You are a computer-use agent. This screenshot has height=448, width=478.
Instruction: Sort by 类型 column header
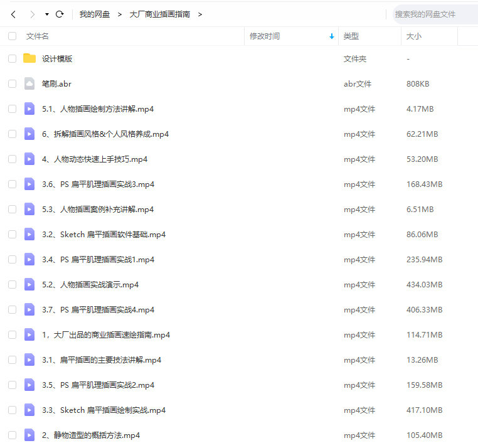click(x=351, y=36)
